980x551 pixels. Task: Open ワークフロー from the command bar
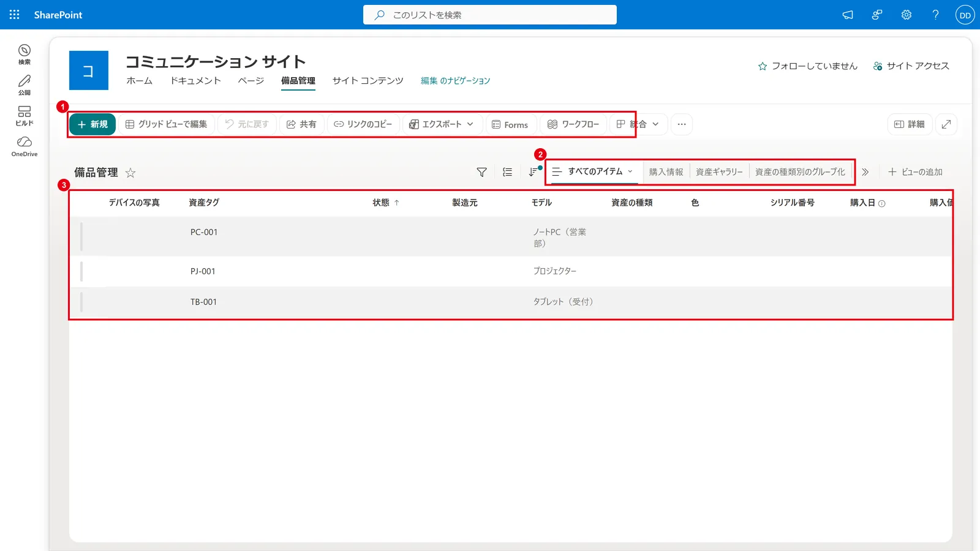573,124
